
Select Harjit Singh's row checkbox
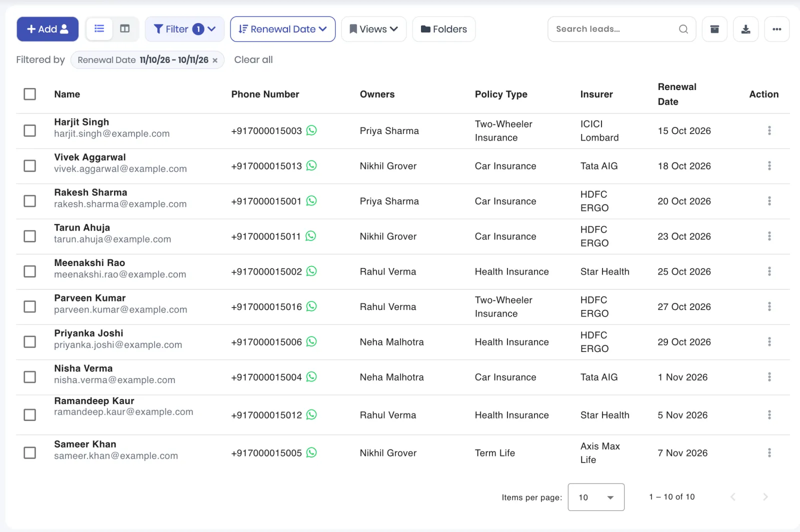pos(30,130)
